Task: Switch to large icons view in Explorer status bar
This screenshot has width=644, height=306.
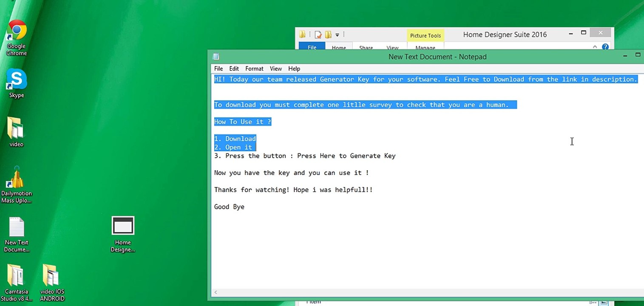Action: click(604, 302)
